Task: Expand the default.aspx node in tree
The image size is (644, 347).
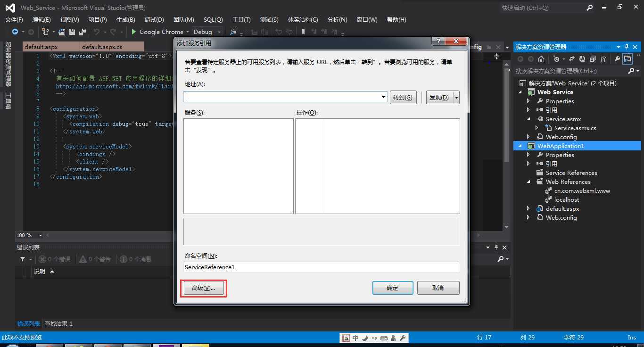Action: click(528, 208)
